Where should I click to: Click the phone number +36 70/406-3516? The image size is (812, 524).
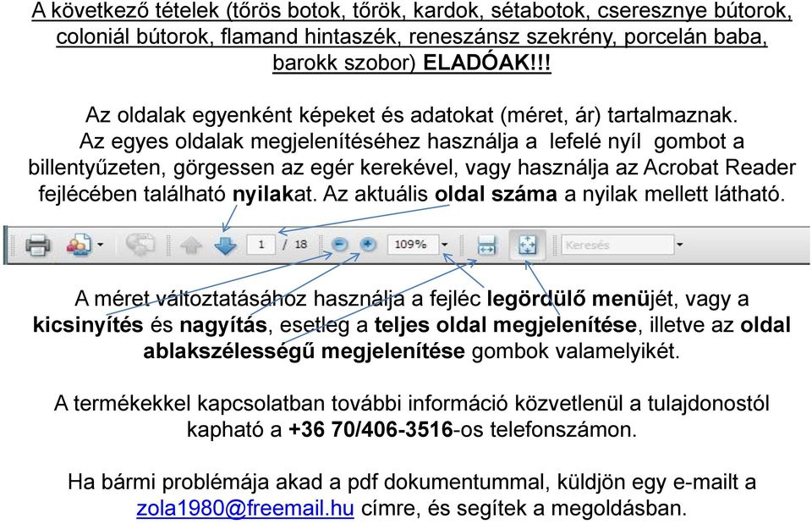click(370, 430)
